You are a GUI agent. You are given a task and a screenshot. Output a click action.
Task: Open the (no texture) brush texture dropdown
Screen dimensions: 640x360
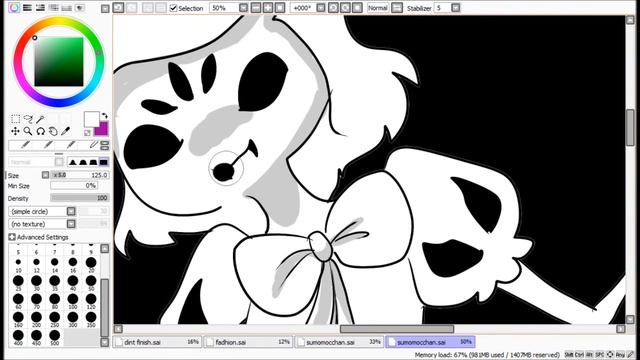71,224
